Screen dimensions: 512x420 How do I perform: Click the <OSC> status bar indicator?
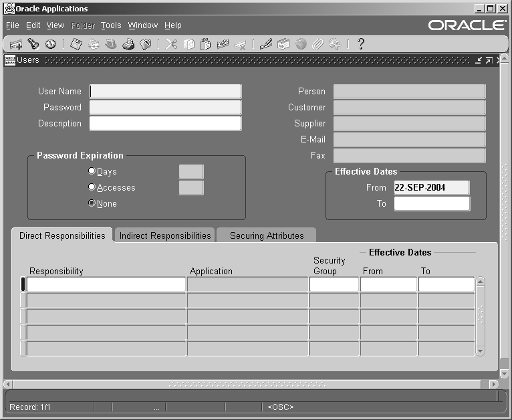click(x=281, y=407)
